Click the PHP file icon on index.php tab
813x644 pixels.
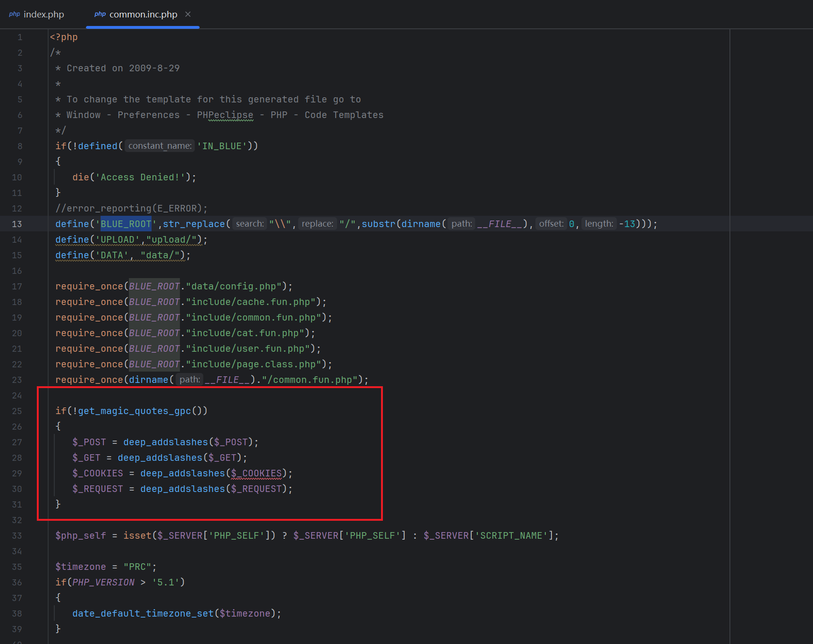(x=15, y=14)
